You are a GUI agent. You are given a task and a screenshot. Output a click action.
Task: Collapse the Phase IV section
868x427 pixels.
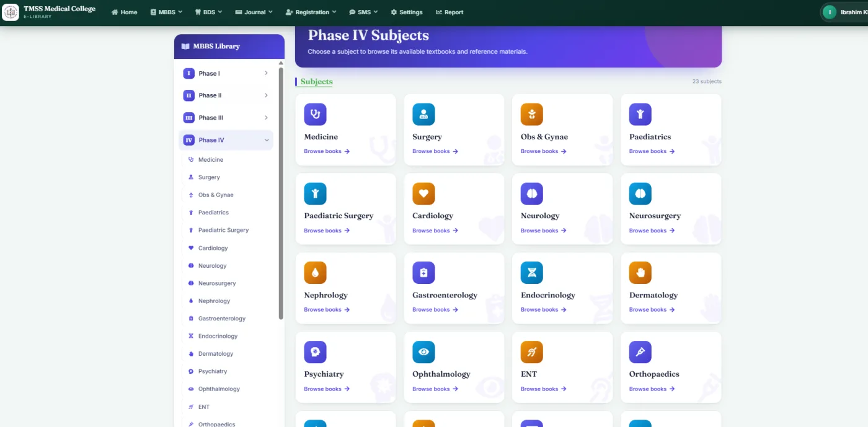pyautogui.click(x=226, y=140)
